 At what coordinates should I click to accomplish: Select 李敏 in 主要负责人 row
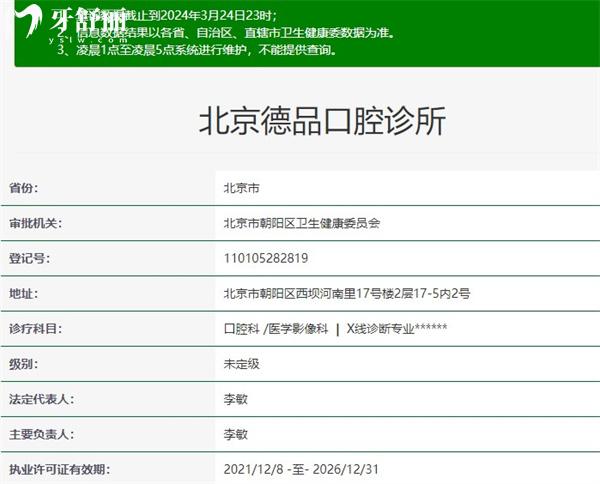[x=236, y=434]
